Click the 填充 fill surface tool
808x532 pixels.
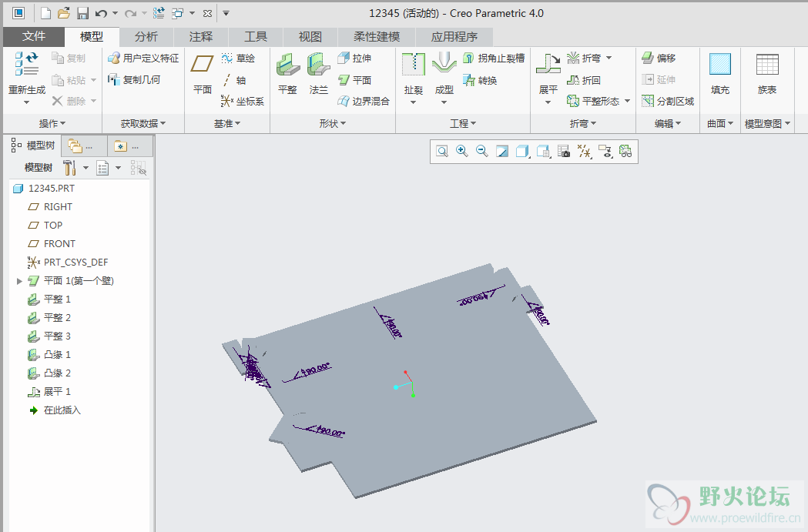point(720,74)
